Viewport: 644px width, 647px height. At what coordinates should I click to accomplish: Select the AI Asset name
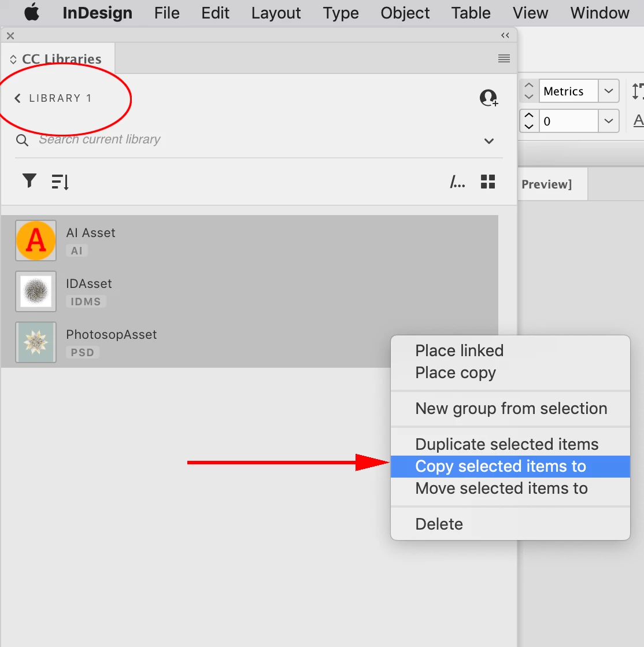click(x=91, y=232)
